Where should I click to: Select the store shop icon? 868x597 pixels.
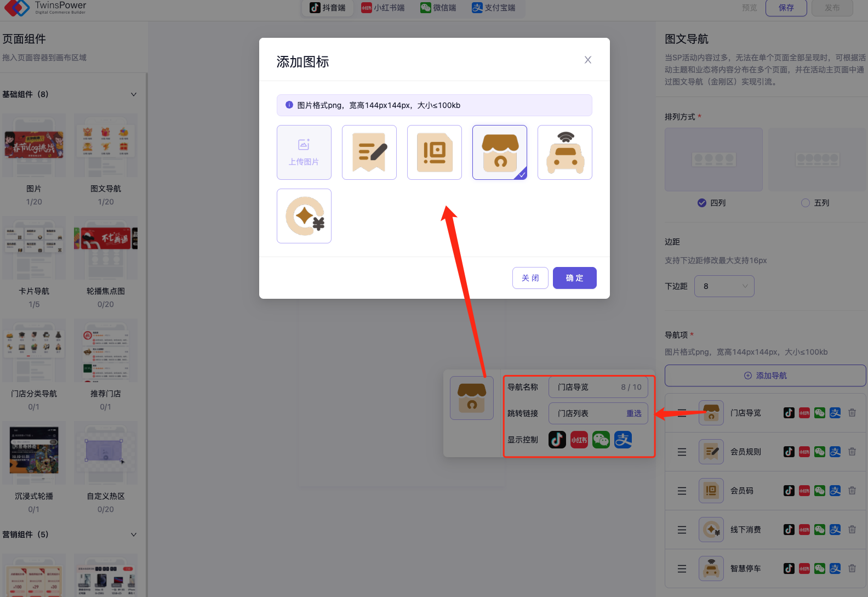click(500, 152)
